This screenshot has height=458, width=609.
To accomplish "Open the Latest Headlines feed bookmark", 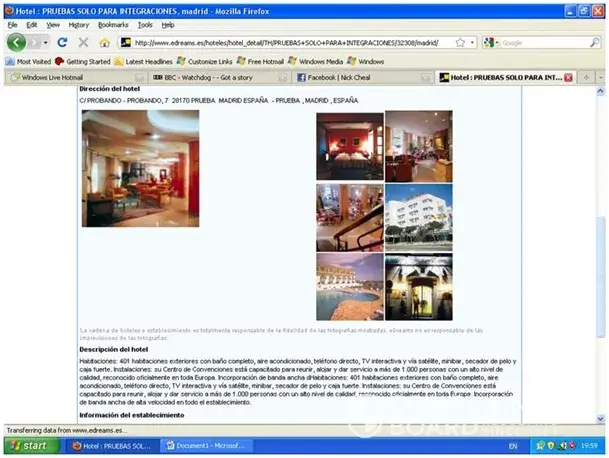I will [143, 61].
